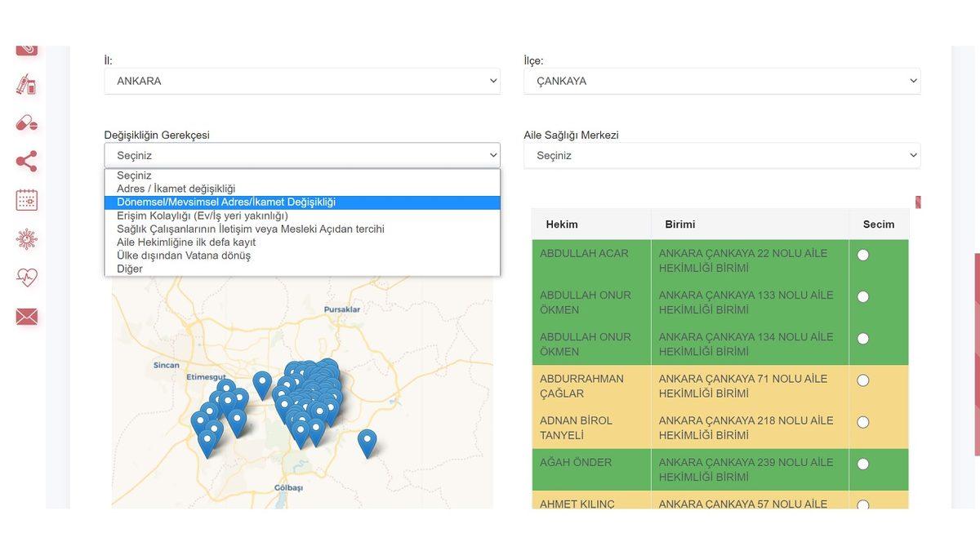The width and height of the screenshot is (980, 551).
Task: Open the Aile Sağlığı Merkezi dropdown
Action: coord(721,155)
